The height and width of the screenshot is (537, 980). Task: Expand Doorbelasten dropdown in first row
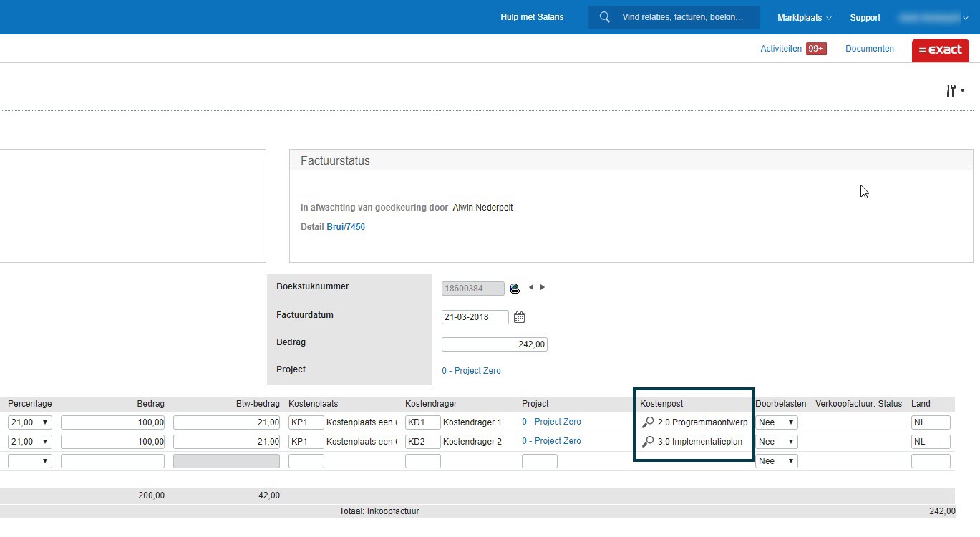point(777,422)
